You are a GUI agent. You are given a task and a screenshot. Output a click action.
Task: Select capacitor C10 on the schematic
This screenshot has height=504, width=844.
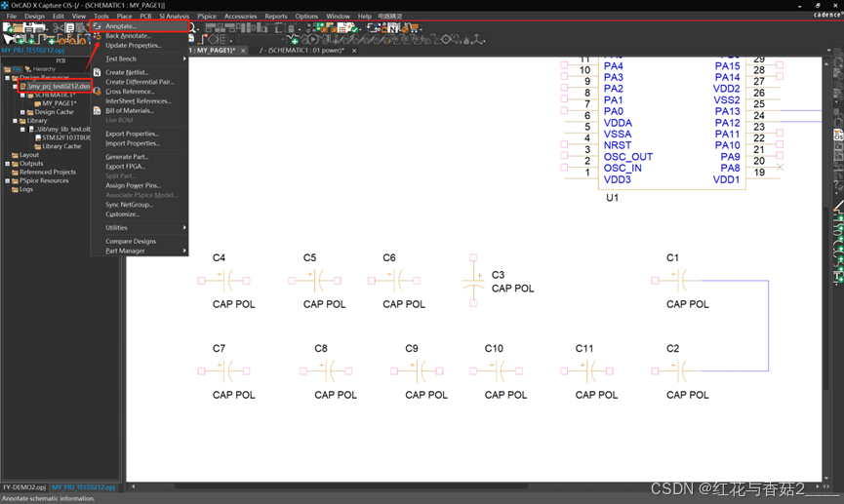click(x=496, y=370)
